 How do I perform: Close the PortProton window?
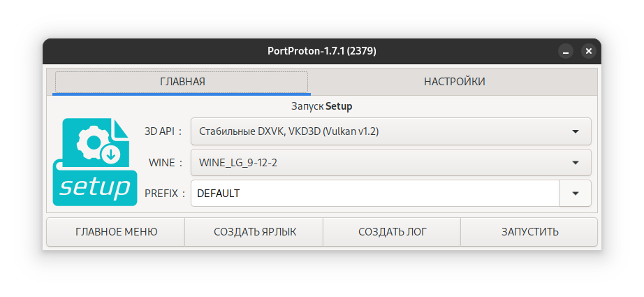coord(589,51)
